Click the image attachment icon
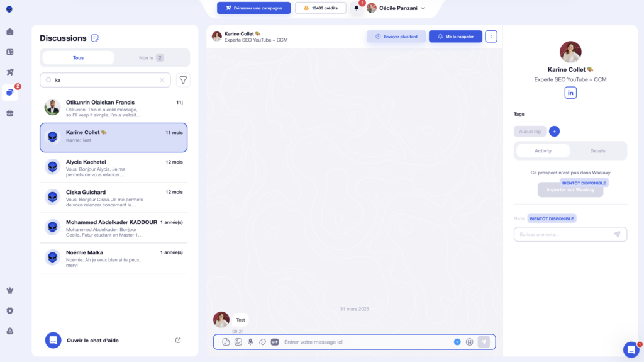This screenshot has height=362, width=644. (x=238, y=342)
